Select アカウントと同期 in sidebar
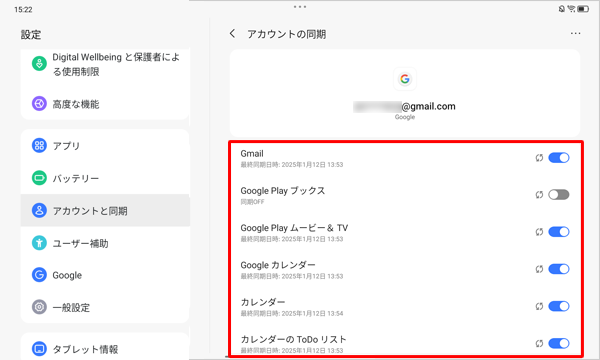Screen dimensions: 600x360 105,210
